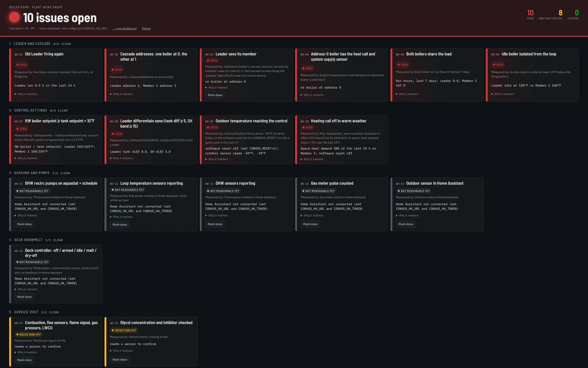Screen dimensions: 588x368
Task: Expand 'Why it matters' on the HW boiler setpoint card
Action: point(26,158)
